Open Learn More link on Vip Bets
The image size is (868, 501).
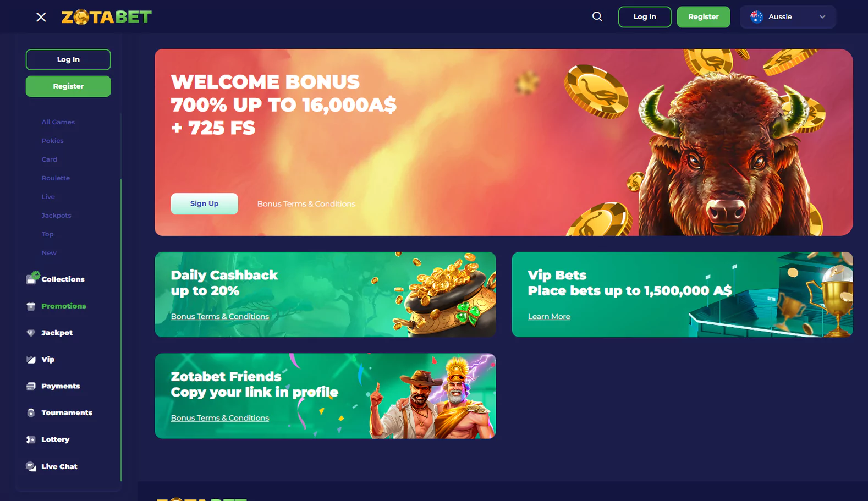549,317
